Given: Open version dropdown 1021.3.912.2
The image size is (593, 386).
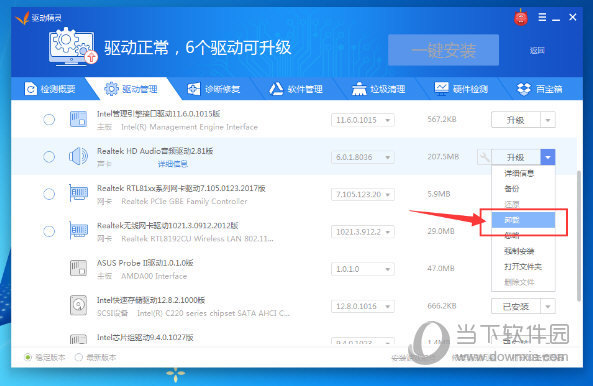Looking at the screenshot, I should pyautogui.click(x=363, y=231).
